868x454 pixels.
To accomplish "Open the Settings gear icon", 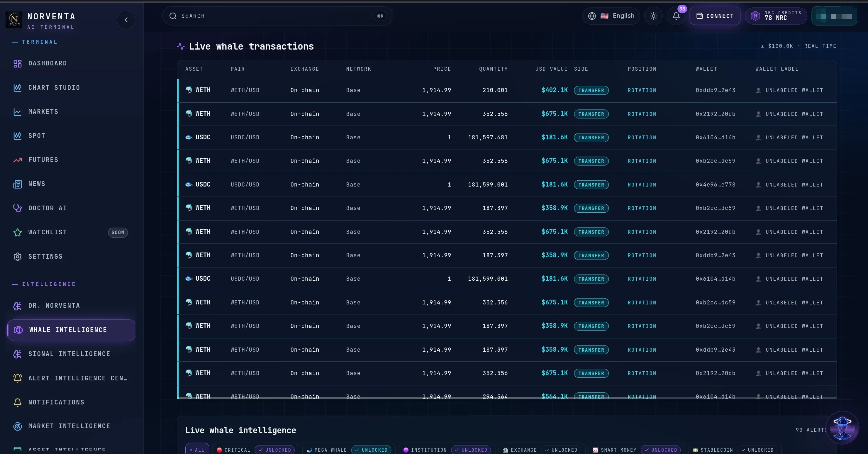I will (x=17, y=257).
